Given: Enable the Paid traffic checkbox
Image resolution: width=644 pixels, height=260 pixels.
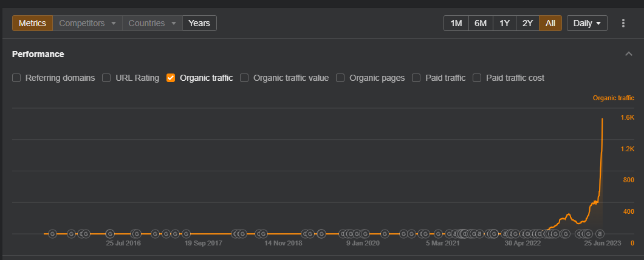Looking at the screenshot, I should (416, 78).
